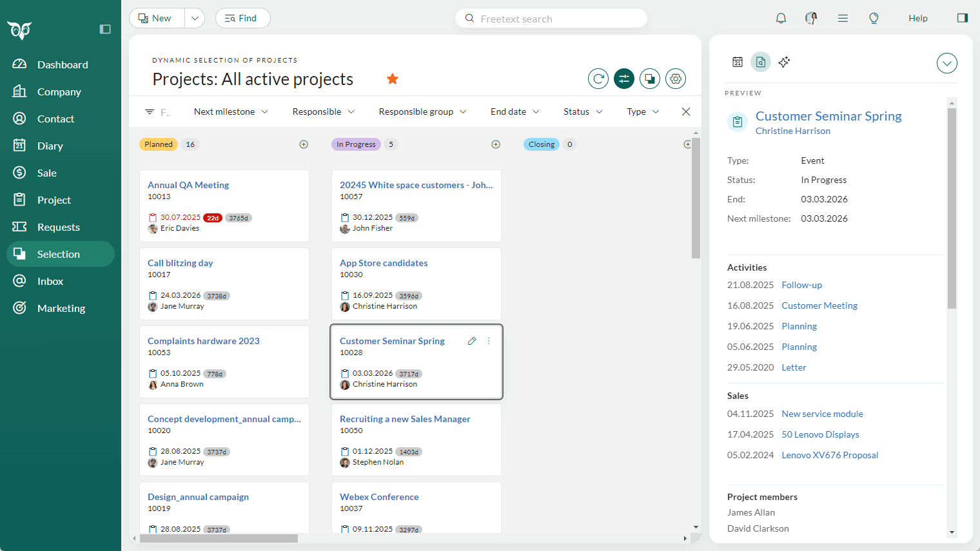Click the AI sparkle icon in preview panel
This screenshot has height=551, width=980.
coord(785,62)
